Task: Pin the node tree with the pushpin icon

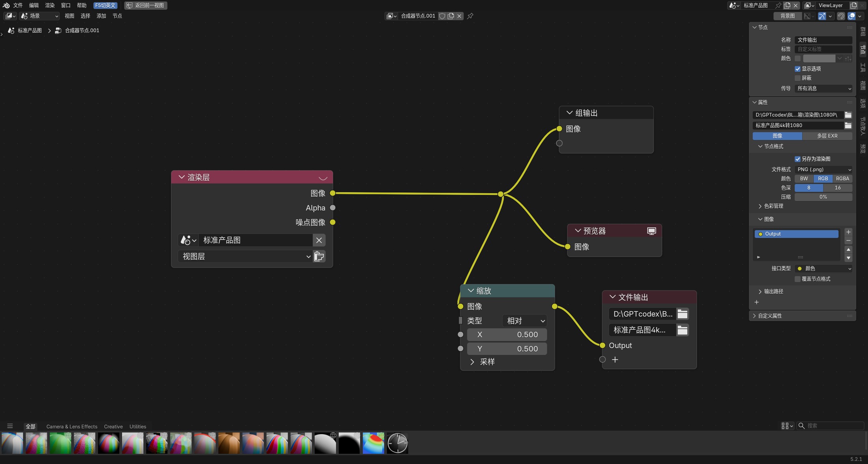Action: click(x=470, y=16)
